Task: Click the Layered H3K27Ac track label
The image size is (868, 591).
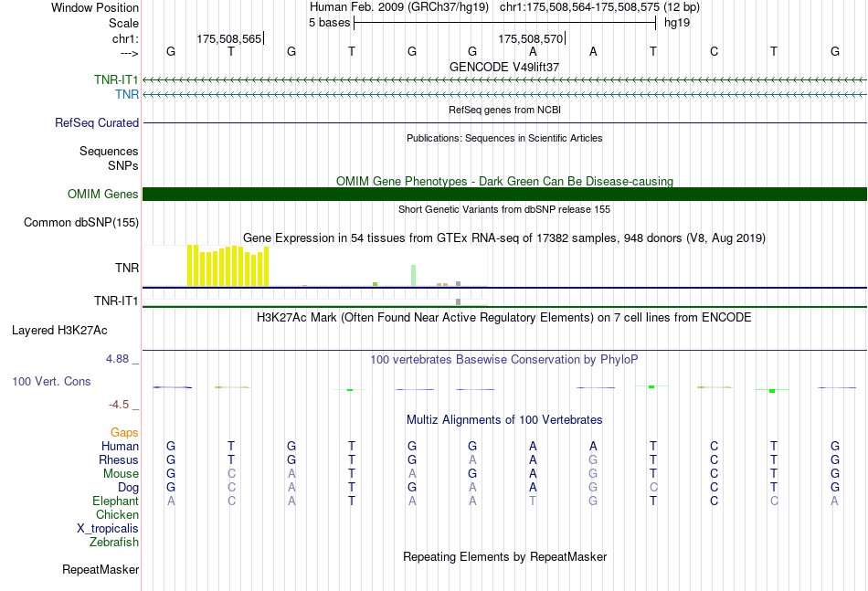Action: click(x=59, y=331)
